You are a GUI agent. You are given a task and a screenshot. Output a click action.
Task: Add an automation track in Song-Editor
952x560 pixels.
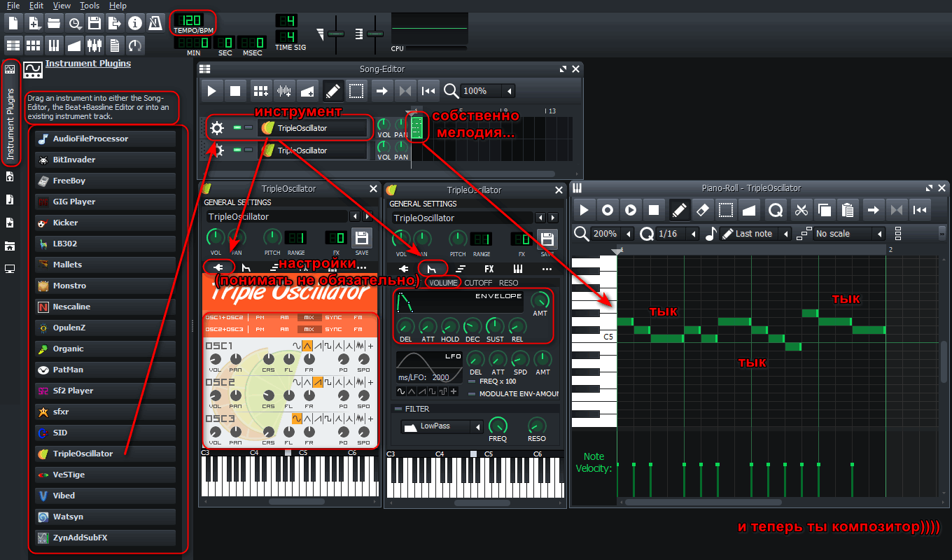coord(307,91)
